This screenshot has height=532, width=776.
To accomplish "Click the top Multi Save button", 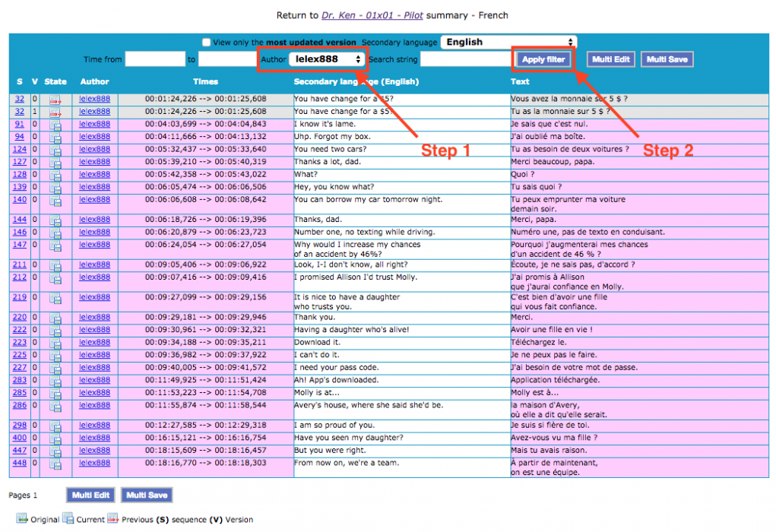I will 667,59.
